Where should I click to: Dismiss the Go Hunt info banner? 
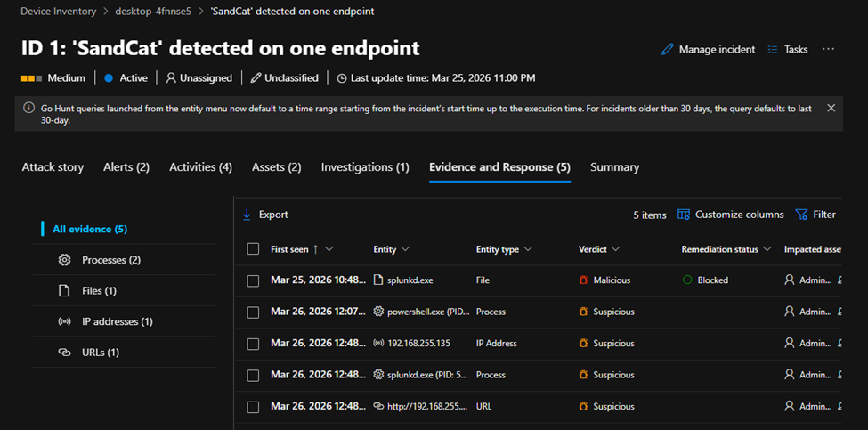pyautogui.click(x=831, y=108)
